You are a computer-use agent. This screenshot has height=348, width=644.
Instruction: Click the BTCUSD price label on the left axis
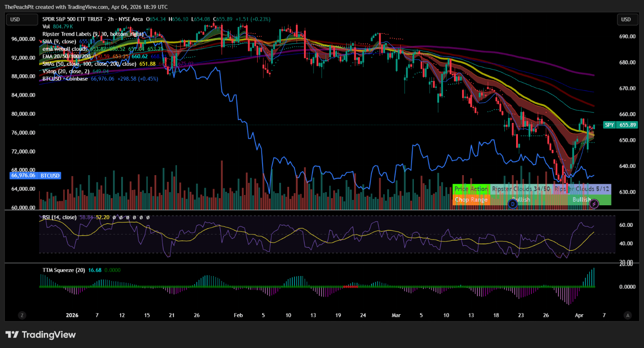[x=35, y=176]
